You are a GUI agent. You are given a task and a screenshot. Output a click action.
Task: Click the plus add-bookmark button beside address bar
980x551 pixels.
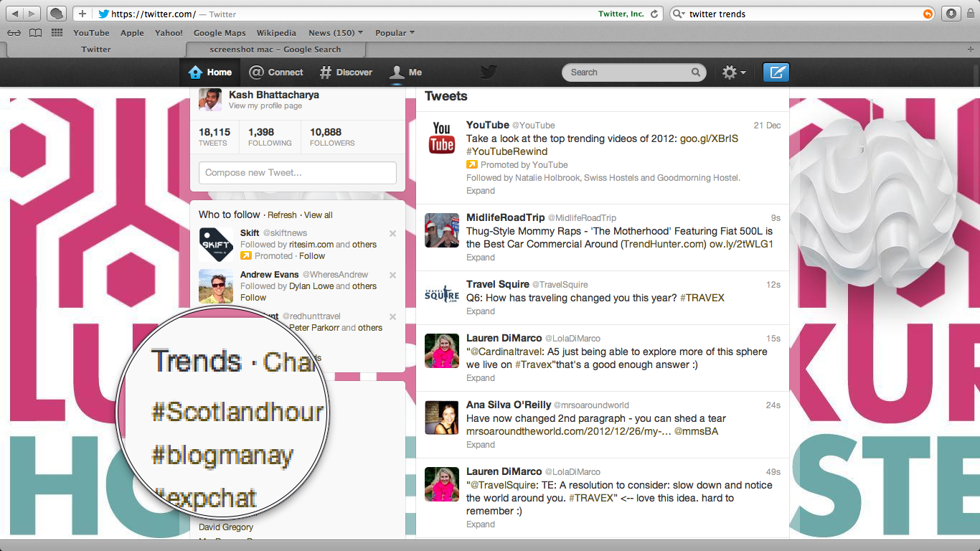click(x=83, y=14)
